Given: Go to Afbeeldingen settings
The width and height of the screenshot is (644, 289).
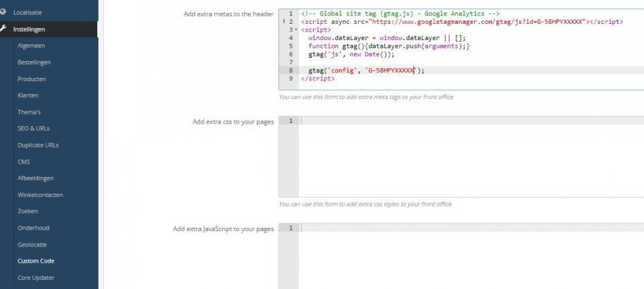Looking at the screenshot, I should 35,178.
